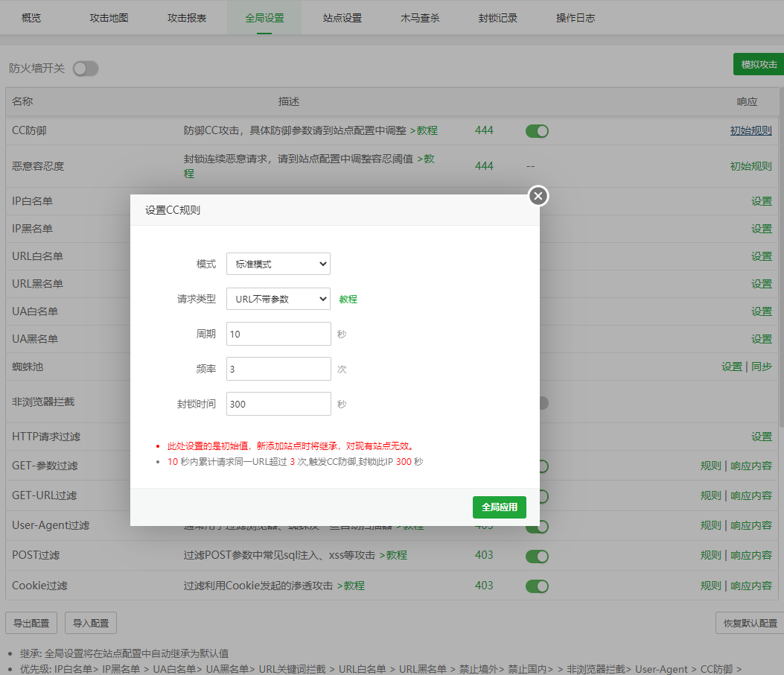
Task: Click the 封锁时间 input field
Action: [x=278, y=404]
